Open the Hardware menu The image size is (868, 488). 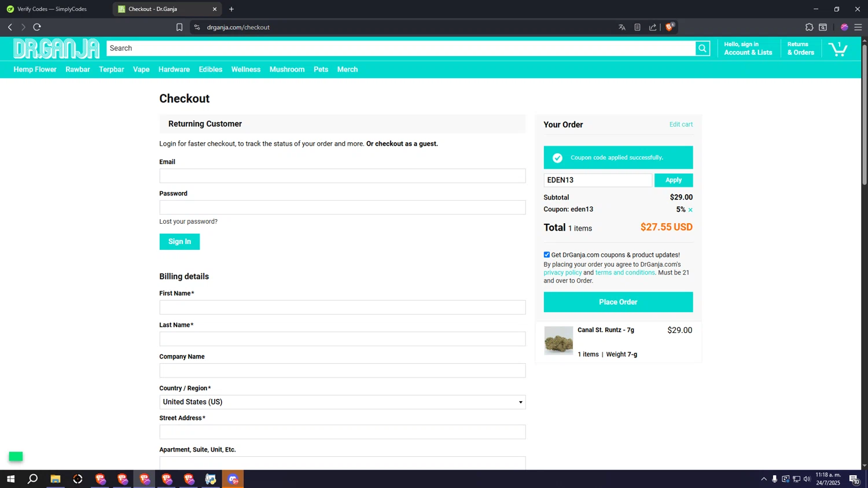(x=174, y=69)
